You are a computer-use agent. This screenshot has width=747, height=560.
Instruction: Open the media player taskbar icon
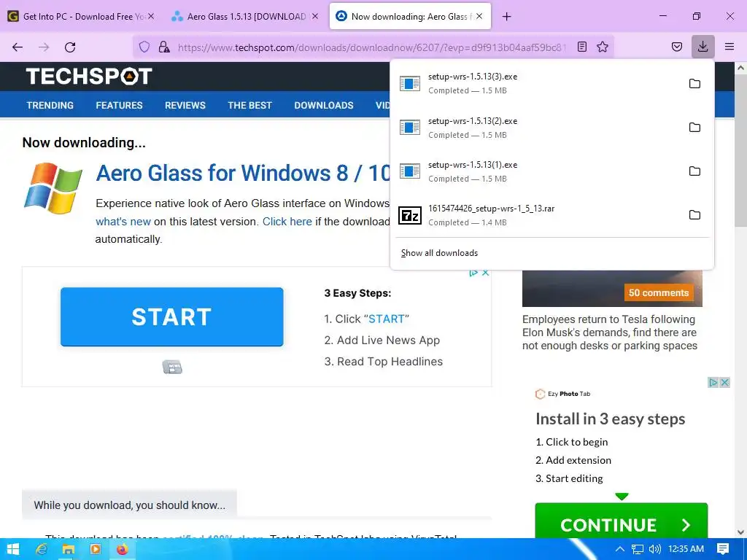96,549
